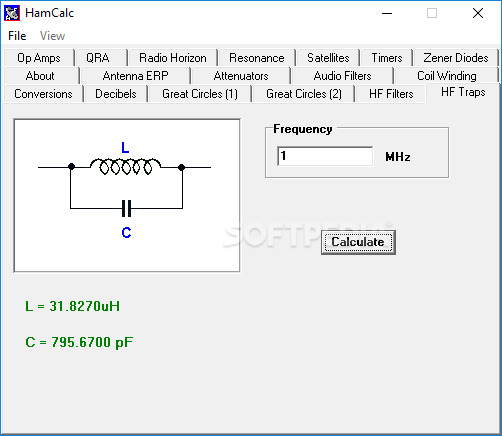Viewport: 502px width, 436px height.
Task: Click the C capacitance result text
Action: coord(79,342)
